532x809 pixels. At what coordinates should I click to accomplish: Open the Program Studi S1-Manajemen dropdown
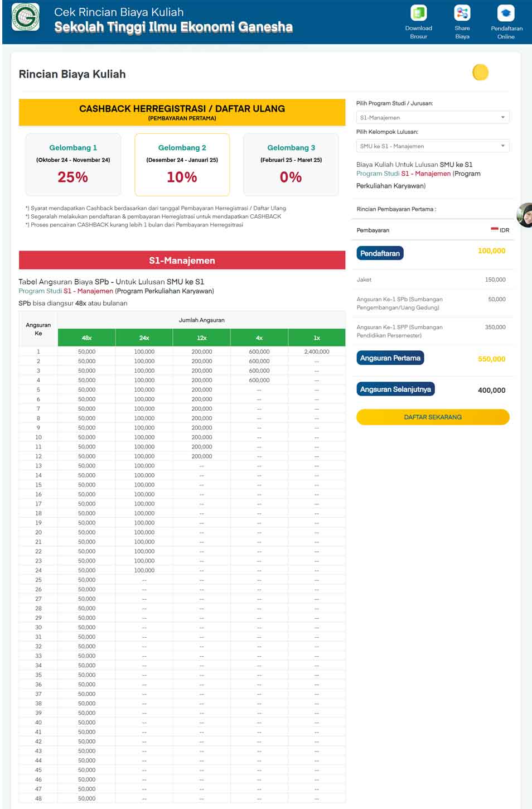click(x=433, y=117)
